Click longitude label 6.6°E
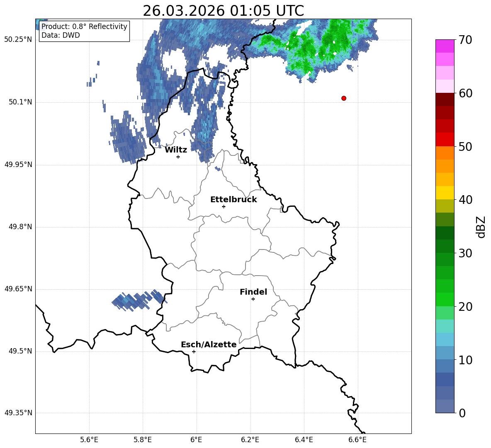Image resolution: width=491 pixels, height=448 pixels. coord(357,440)
